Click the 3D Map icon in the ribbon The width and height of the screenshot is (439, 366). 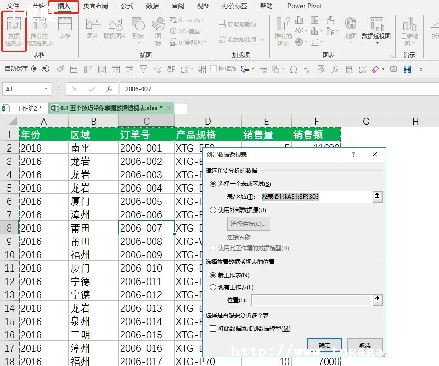(409, 31)
